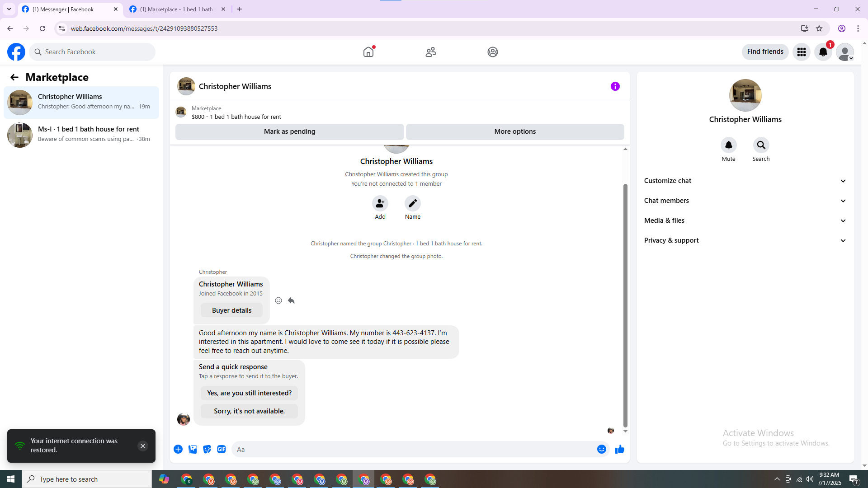Click the Add people icon
Viewport: 868px width, 488px height.
[x=380, y=203]
